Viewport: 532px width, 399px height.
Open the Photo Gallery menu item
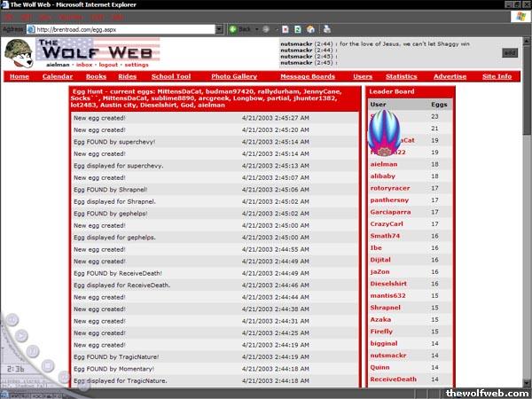point(234,77)
